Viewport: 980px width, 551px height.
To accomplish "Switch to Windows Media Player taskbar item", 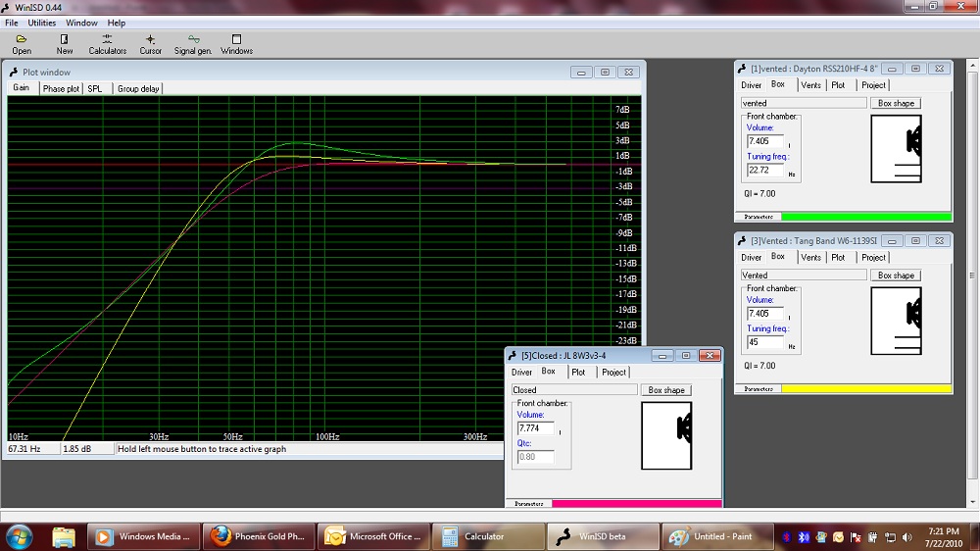I will click(x=143, y=536).
